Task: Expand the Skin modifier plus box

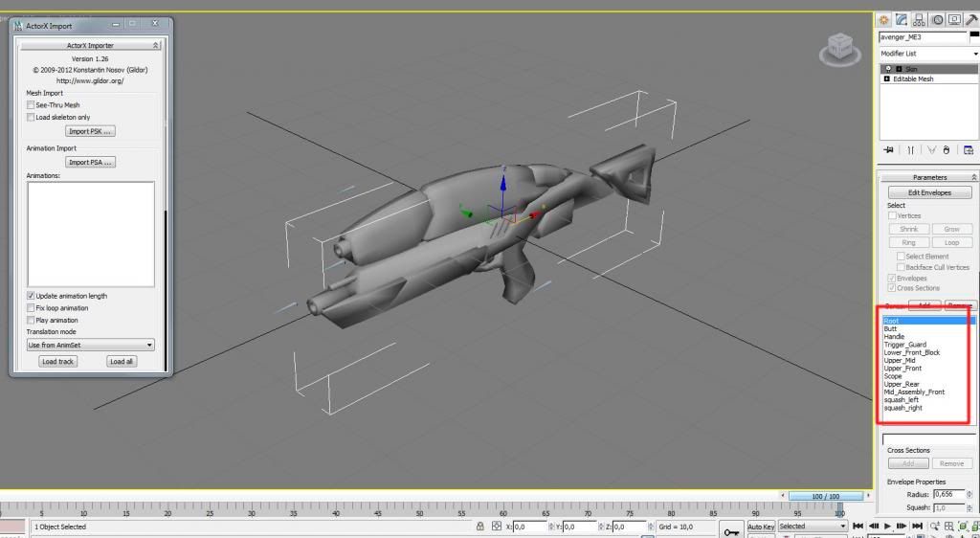Action: (x=900, y=69)
